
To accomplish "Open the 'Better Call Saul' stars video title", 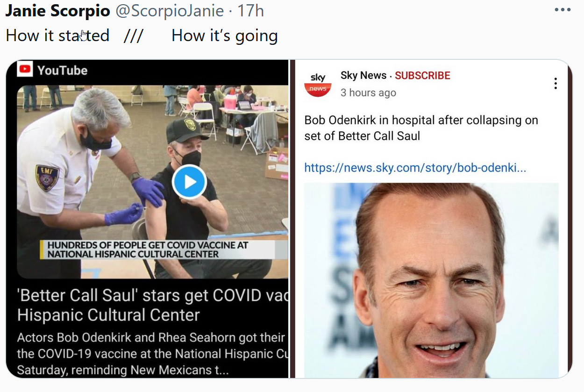I will point(152,305).
